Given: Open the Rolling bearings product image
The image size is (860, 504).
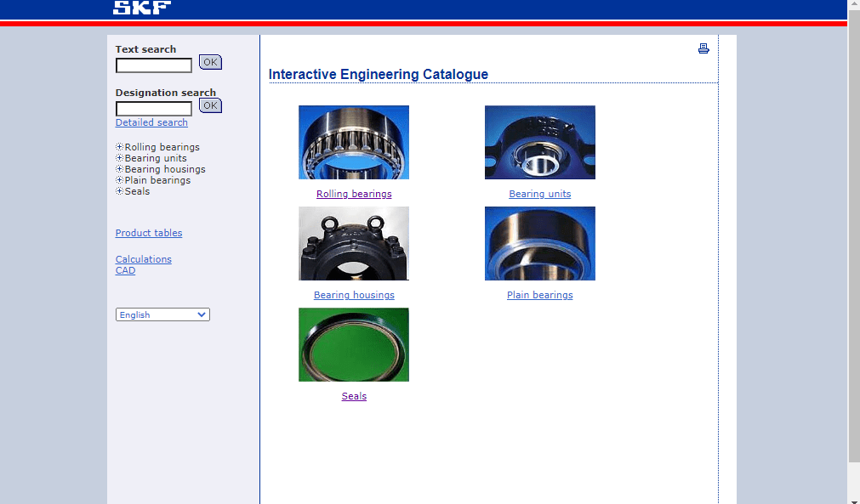Looking at the screenshot, I should (353, 142).
